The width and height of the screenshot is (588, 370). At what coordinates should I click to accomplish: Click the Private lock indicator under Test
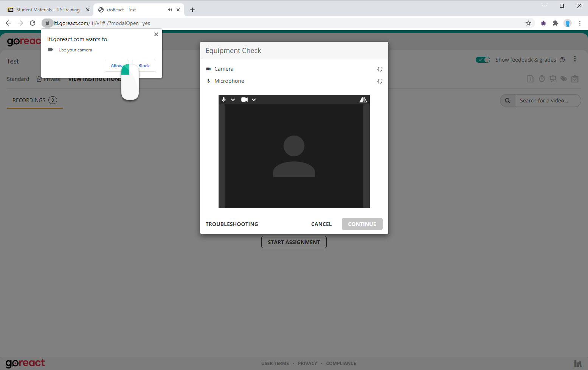[39, 79]
